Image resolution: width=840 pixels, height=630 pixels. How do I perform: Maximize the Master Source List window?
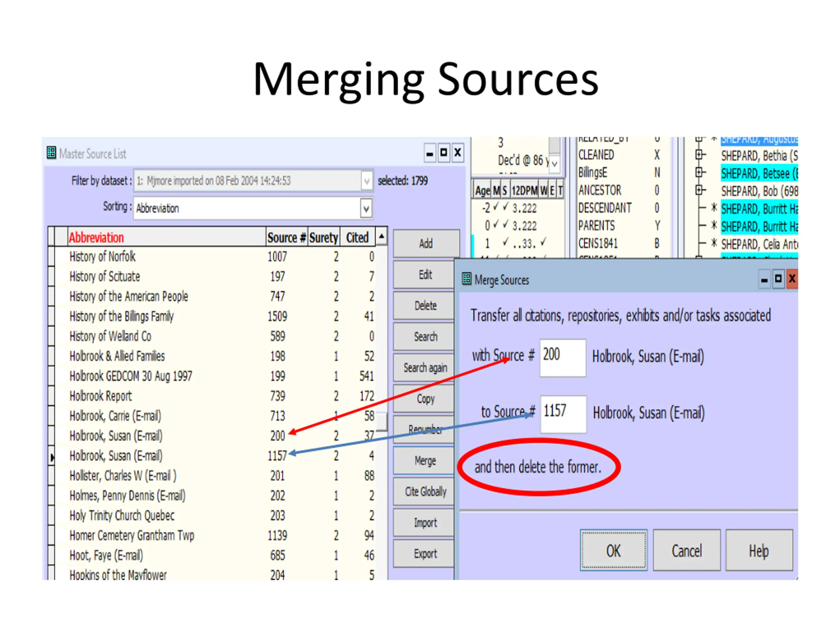[x=444, y=153]
